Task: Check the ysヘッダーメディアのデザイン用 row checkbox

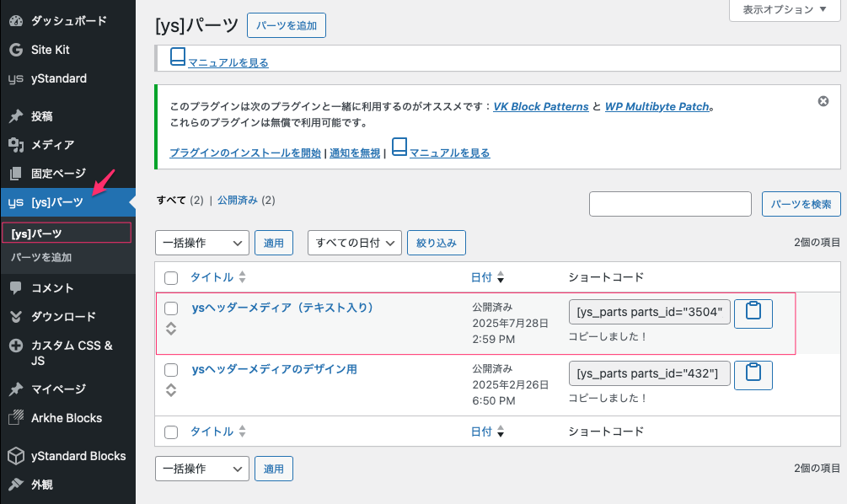Action: (171, 370)
